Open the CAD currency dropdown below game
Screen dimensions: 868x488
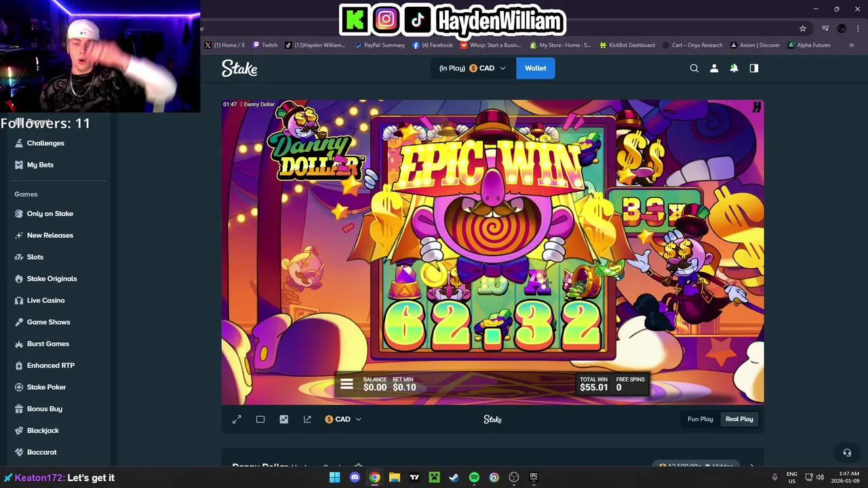343,419
